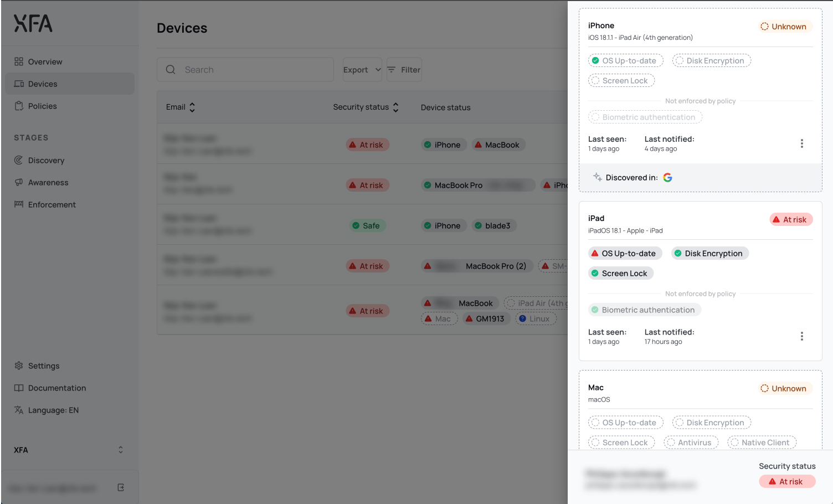This screenshot has height=504, width=833.
Task: Click Biometric authentication on iPhone card
Action: (645, 117)
